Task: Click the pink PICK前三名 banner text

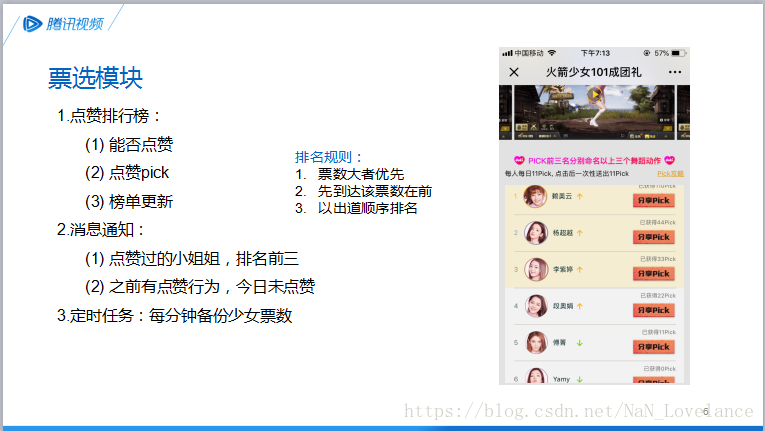Action: [x=594, y=161]
